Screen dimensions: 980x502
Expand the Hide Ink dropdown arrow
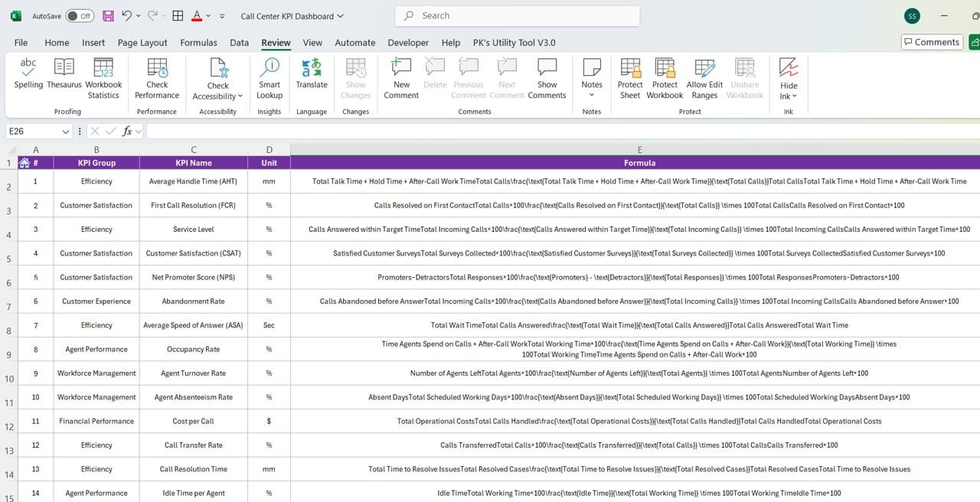coord(795,96)
